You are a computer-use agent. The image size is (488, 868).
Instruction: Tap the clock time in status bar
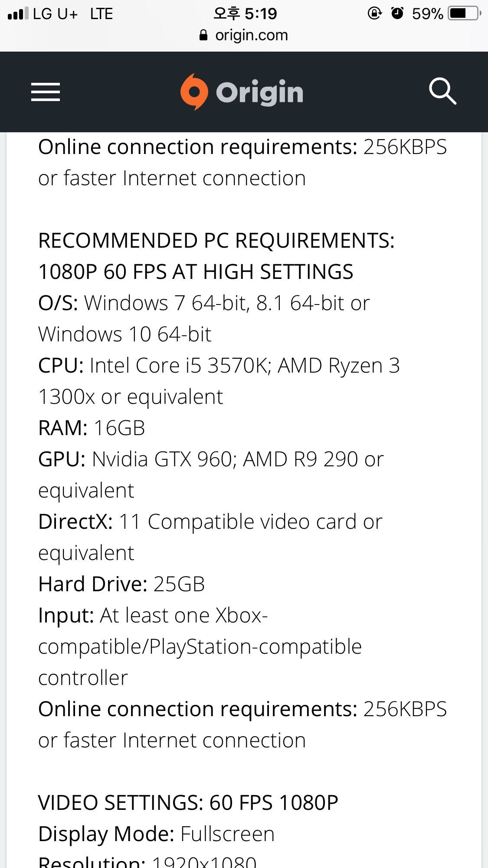point(245,13)
